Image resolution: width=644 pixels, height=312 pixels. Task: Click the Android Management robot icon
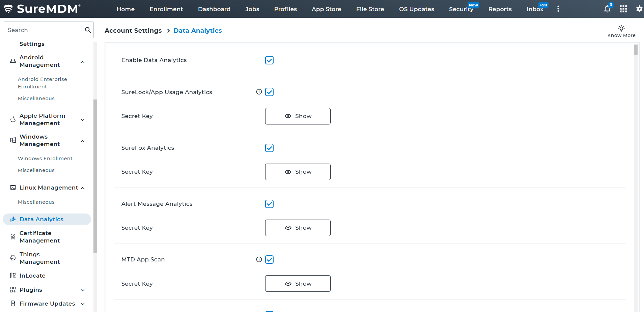[13, 61]
